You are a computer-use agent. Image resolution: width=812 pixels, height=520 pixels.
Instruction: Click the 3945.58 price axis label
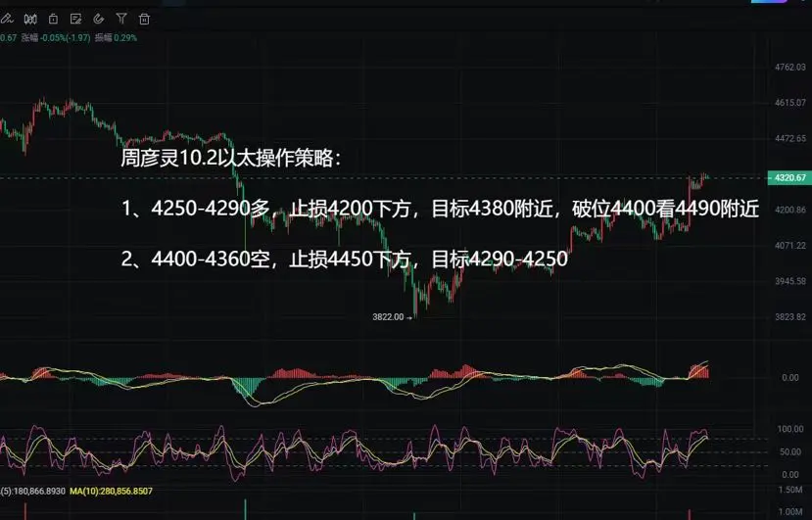click(x=790, y=281)
